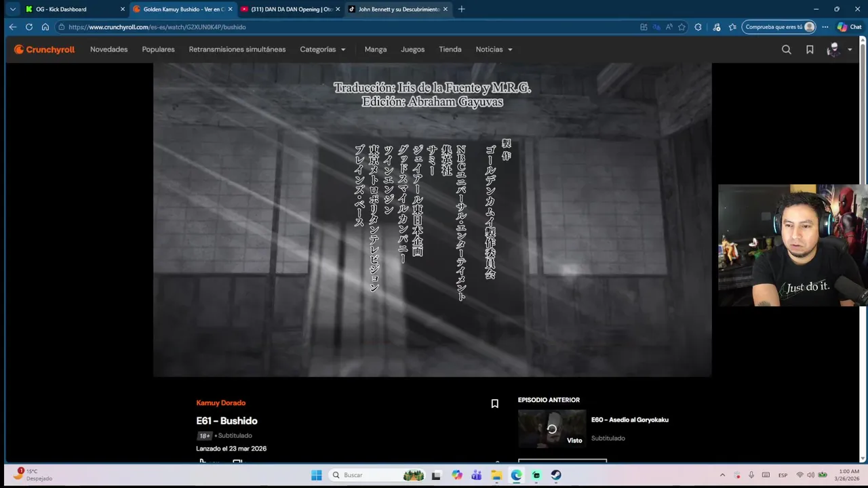This screenshot has width=868, height=488.
Task: Open Microsoft Edge on taskbar
Action: coord(517,475)
